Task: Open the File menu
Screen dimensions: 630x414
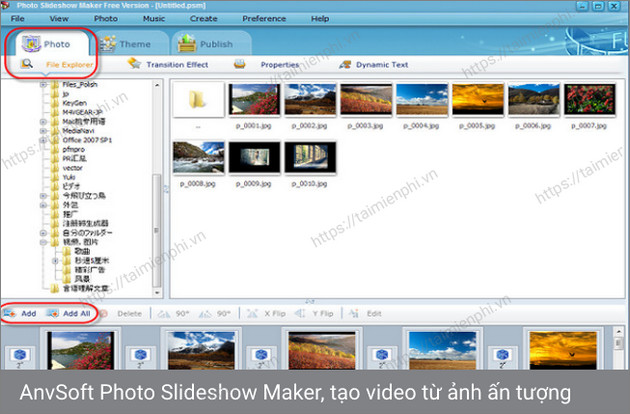Action: (x=17, y=18)
